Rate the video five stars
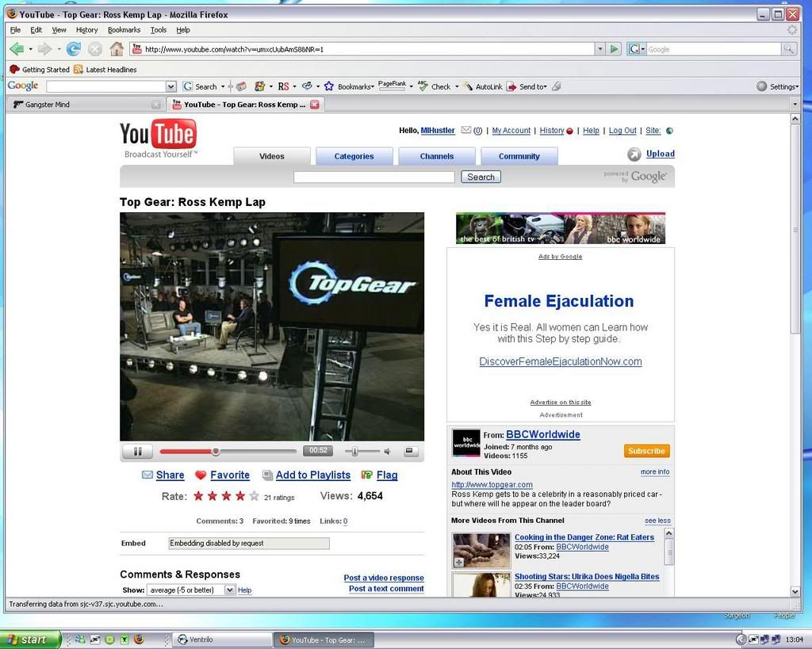Screen dimensions: 812x649 click(254, 496)
